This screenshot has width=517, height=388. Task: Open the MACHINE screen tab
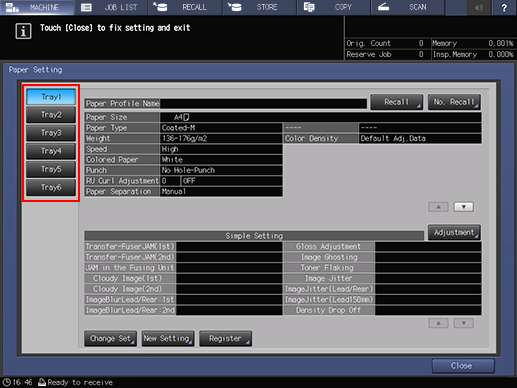coord(37,7)
